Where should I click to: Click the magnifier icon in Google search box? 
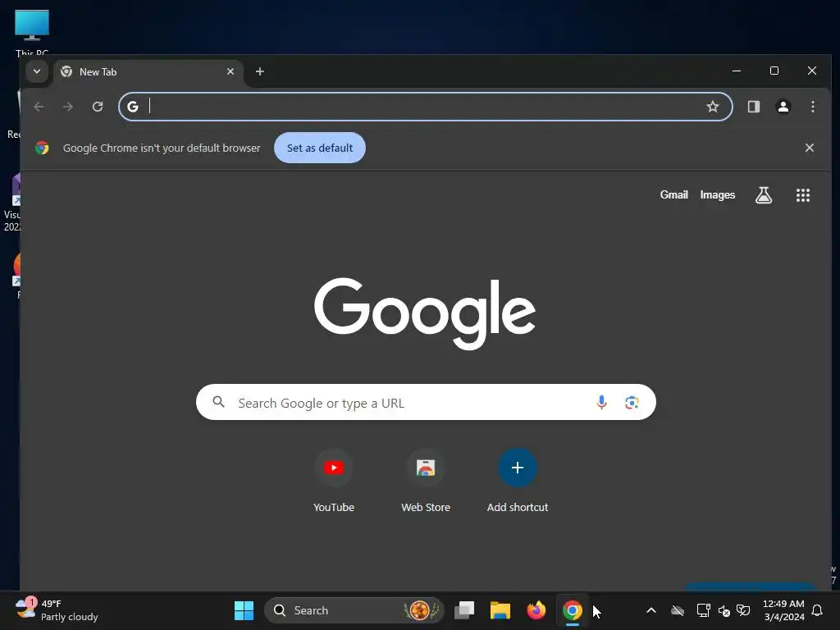click(x=218, y=402)
